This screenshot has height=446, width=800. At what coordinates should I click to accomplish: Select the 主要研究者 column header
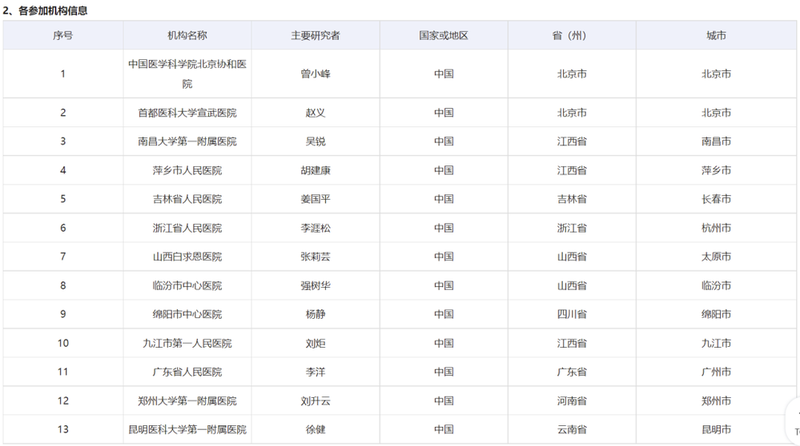coord(316,35)
